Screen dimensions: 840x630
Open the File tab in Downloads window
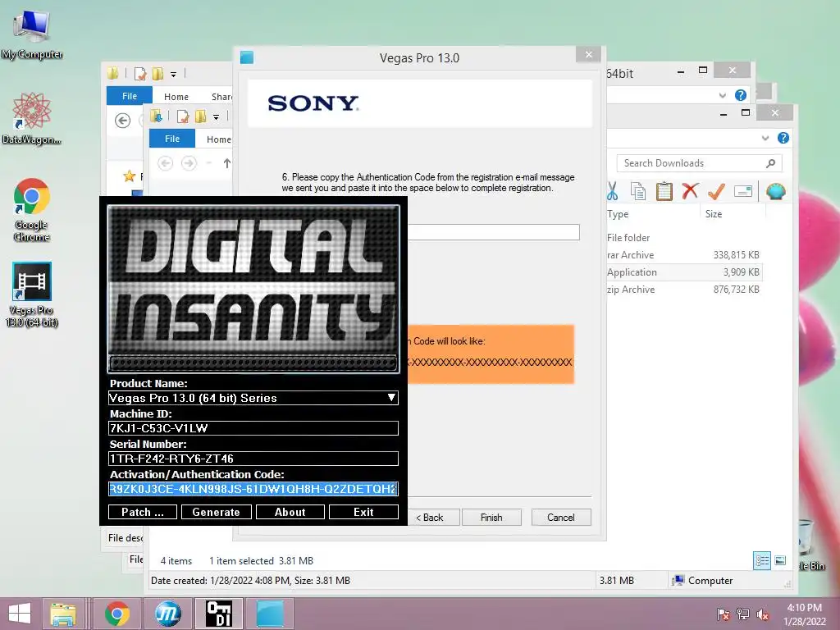tap(172, 138)
